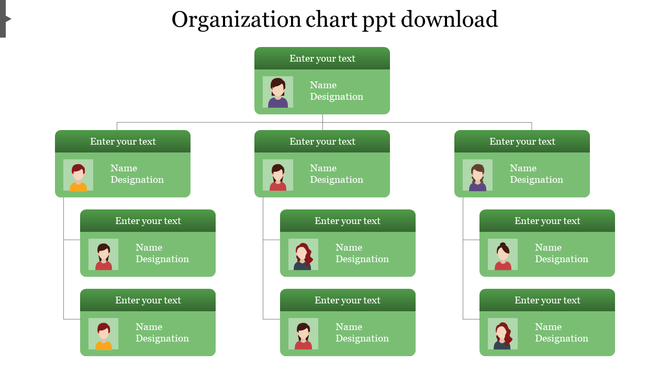
Task: Edit 'Enter your text' header of right manager card
Action: coord(522,141)
